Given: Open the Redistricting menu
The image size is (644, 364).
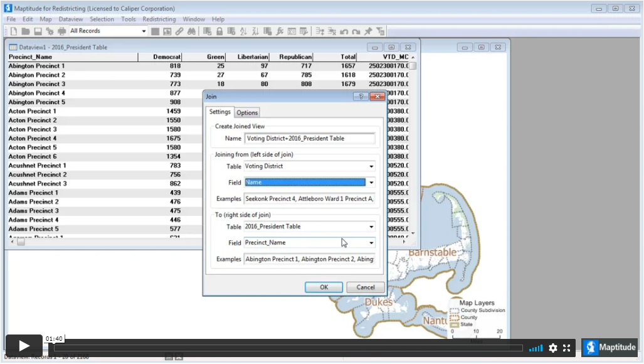Looking at the screenshot, I should point(159,19).
